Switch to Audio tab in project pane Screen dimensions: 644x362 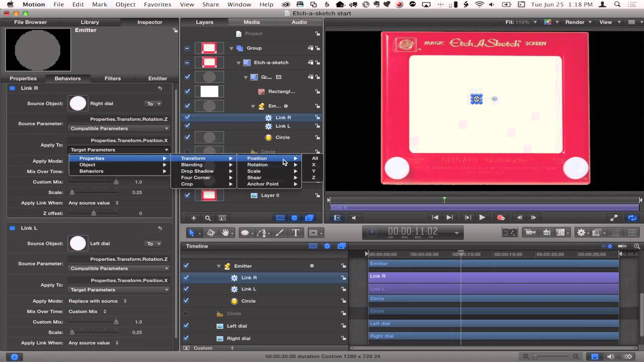pyautogui.click(x=299, y=22)
